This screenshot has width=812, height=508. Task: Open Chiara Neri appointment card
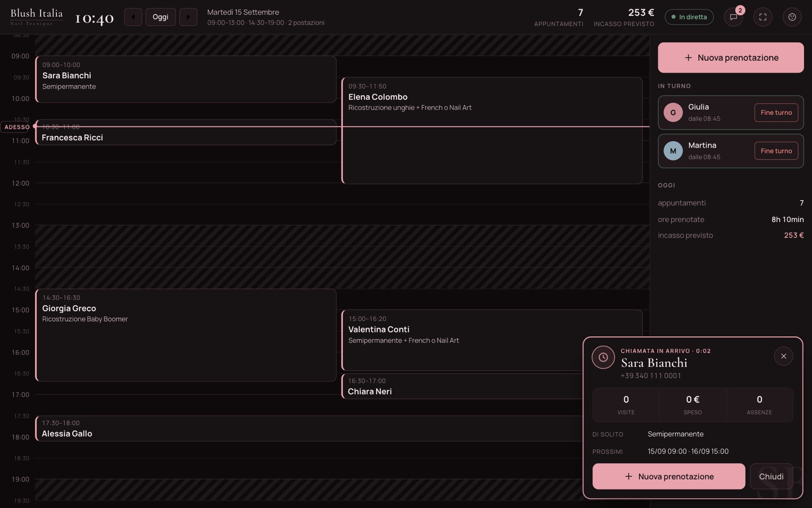click(x=462, y=387)
